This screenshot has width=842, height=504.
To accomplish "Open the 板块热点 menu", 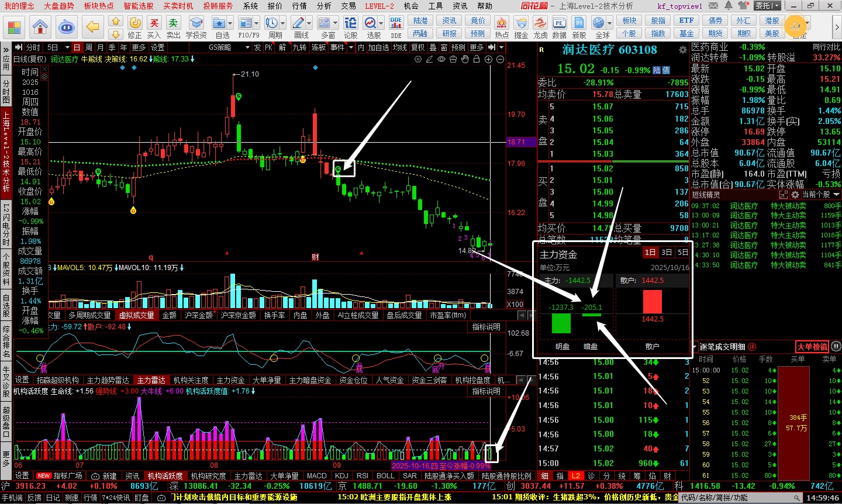I will click(x=99, y=6).
